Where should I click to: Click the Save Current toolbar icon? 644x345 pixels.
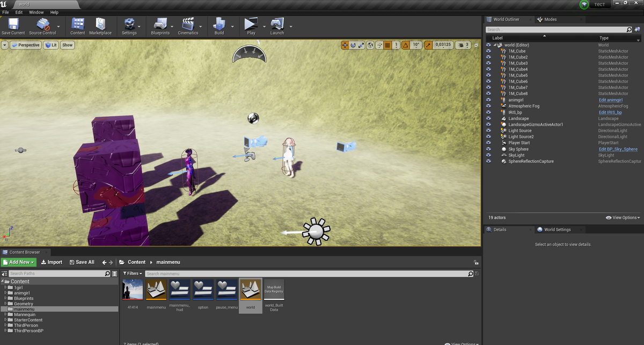[13, 26]
